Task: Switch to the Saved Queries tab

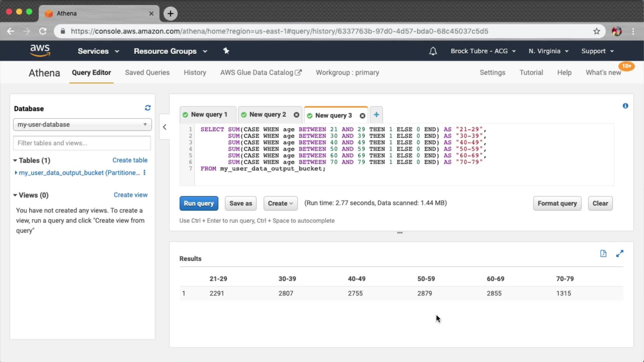Action: point(147,73)
